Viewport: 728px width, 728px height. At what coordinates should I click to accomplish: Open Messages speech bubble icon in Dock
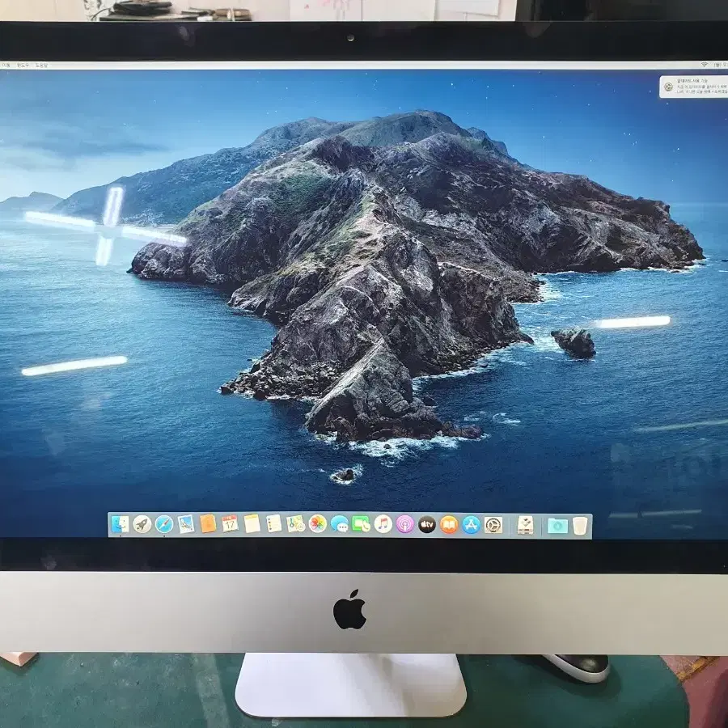point(340,525)
